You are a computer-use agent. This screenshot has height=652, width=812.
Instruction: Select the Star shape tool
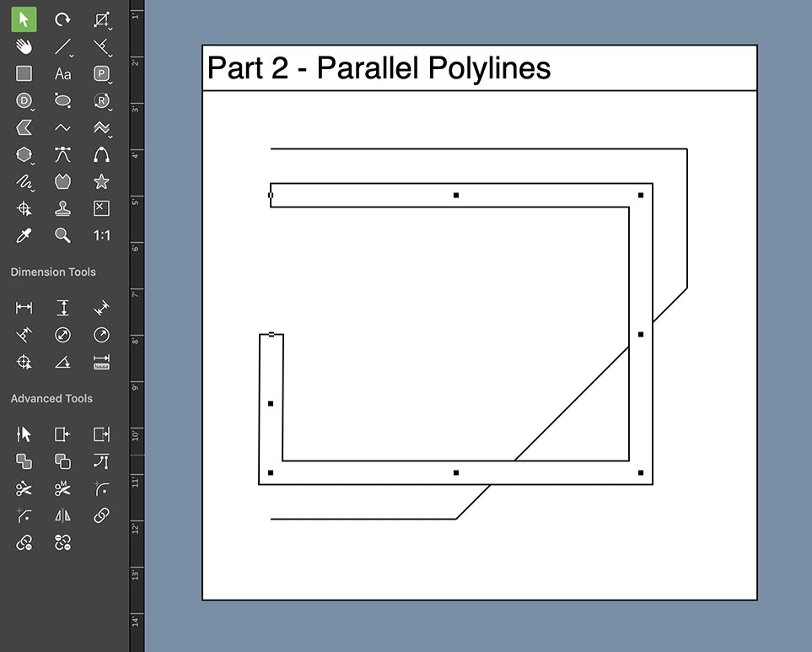point(101,181)
